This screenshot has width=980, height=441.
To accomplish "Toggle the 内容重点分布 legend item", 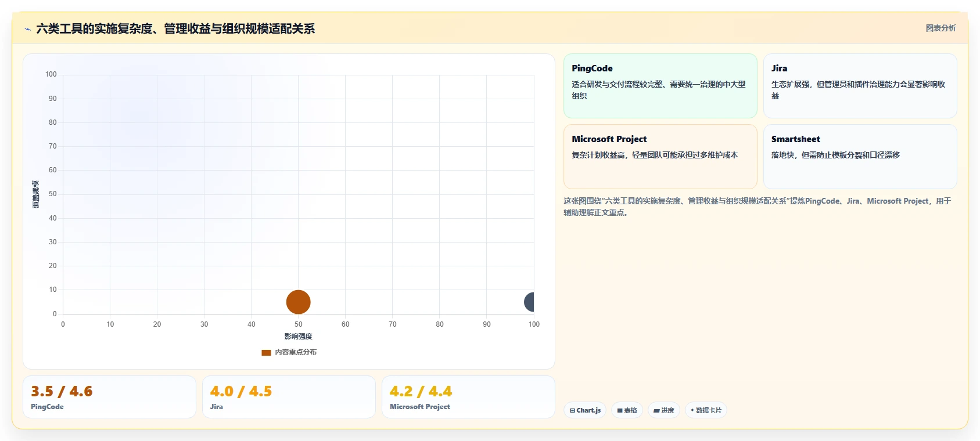I will [x=289, y=352].
